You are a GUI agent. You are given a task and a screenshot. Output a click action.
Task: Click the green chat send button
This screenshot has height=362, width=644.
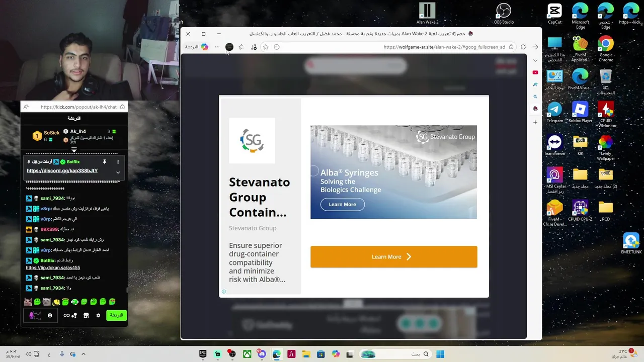pyautogui.click(x=116, y=315)
